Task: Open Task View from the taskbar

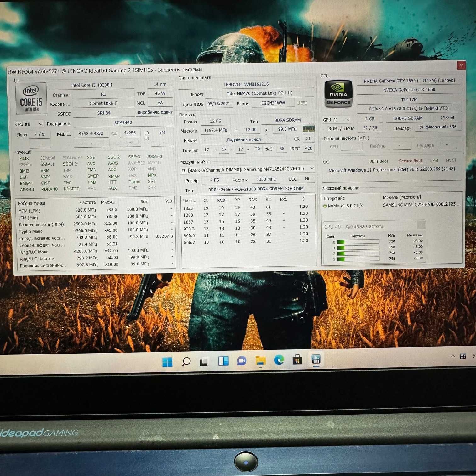Action: [x=204, y=362]
